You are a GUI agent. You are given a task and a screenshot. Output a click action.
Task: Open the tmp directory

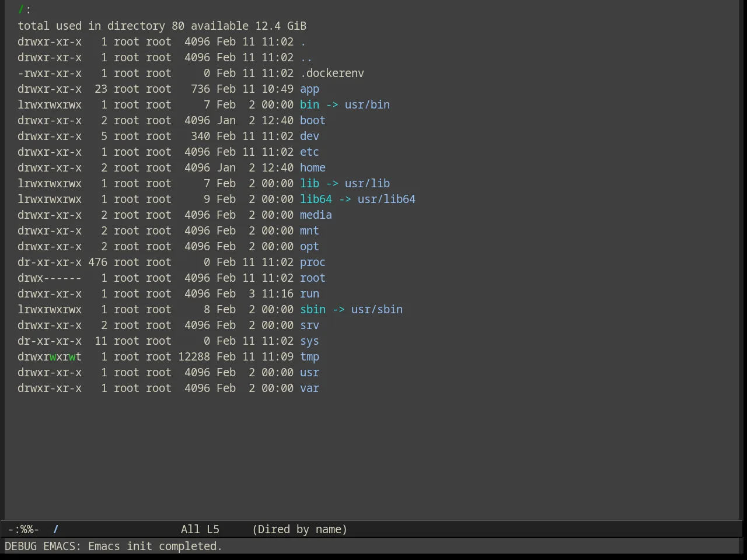click(x=309, y=357)
